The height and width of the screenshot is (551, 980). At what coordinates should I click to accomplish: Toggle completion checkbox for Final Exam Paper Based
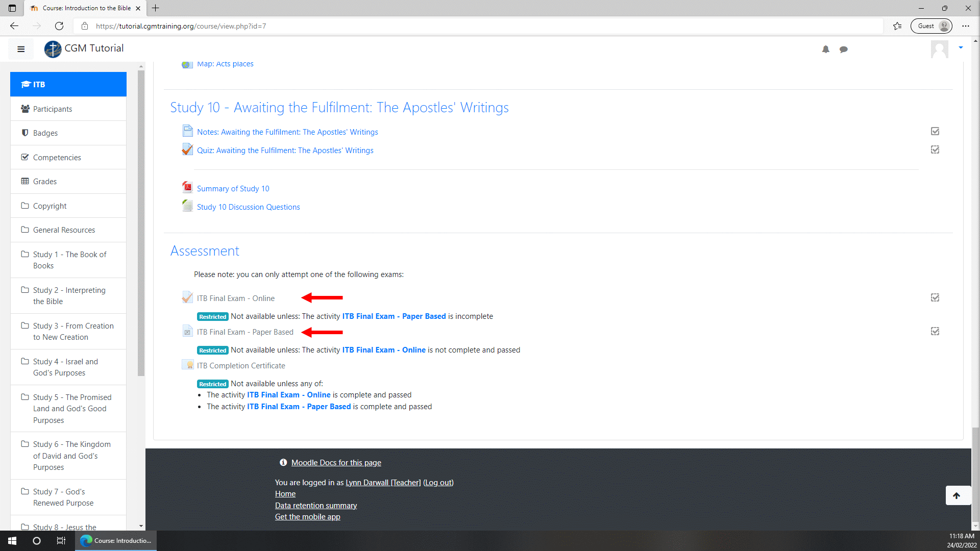click(935, 331)
